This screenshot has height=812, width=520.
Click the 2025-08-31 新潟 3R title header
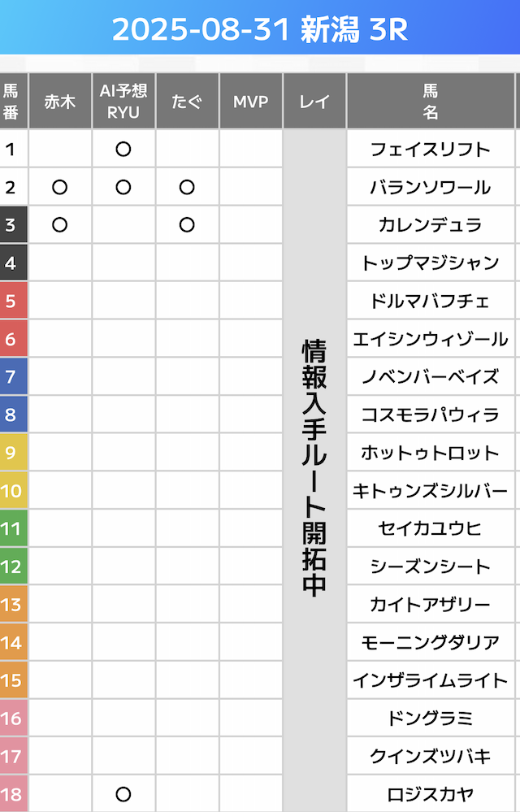coord(260,30)
